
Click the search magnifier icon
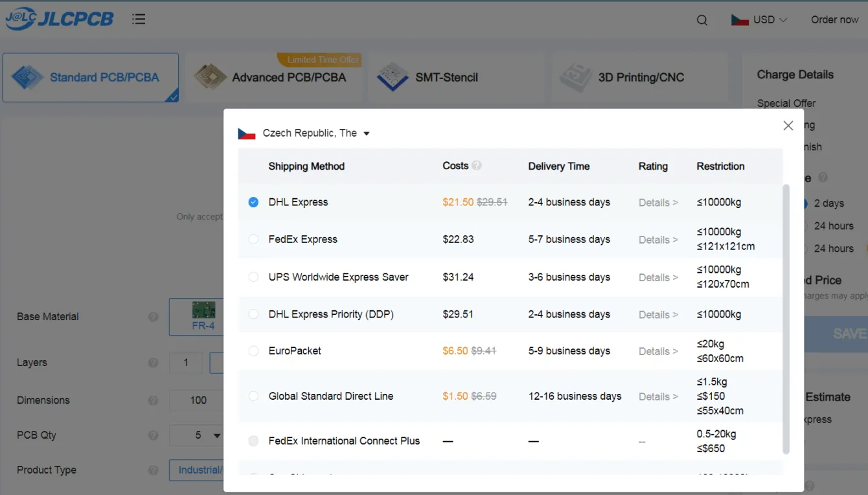click(702, 20)
